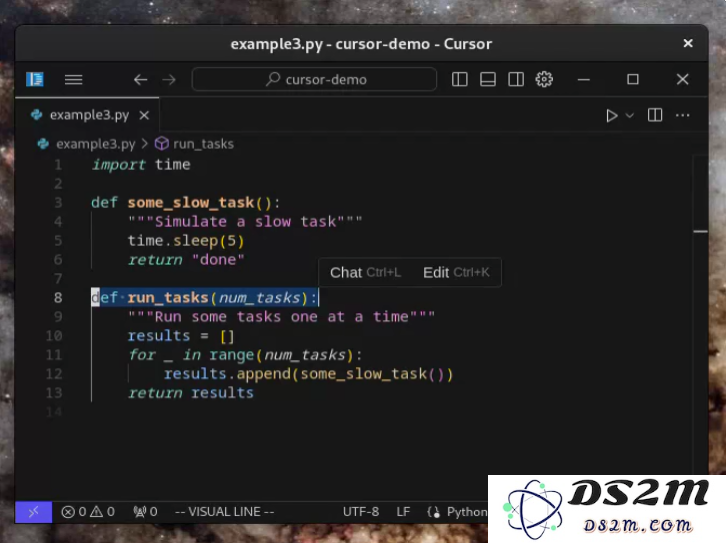The image size is (726, 543).
Task: Go forward with the right arrow
Action: pyautogui.click(x=169, y=80)
